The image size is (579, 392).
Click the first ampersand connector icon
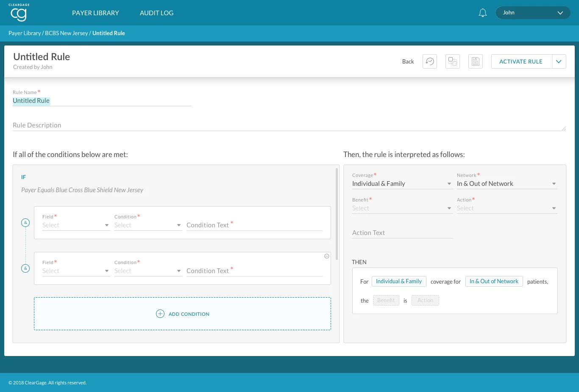[x=25, y=223]
